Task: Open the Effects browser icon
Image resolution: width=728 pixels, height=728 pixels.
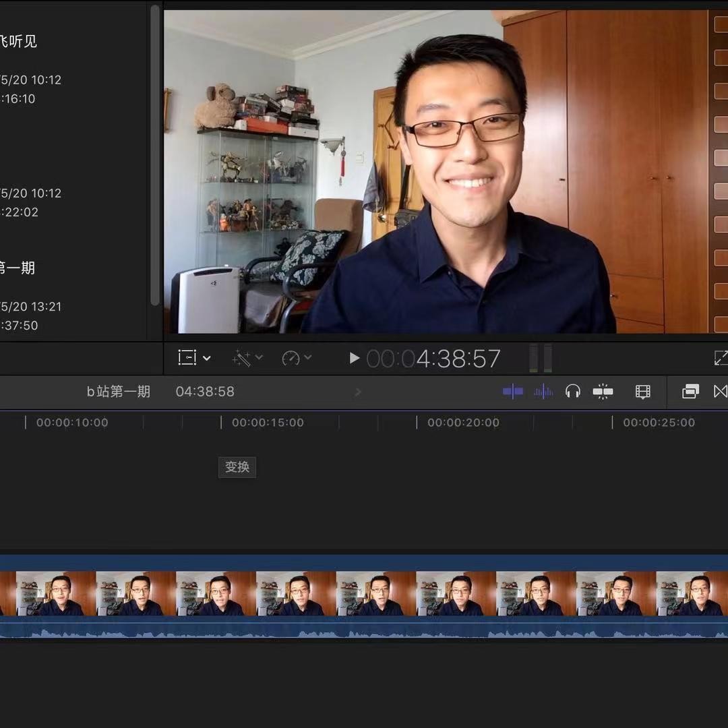Action: click(x=690, y=392)
